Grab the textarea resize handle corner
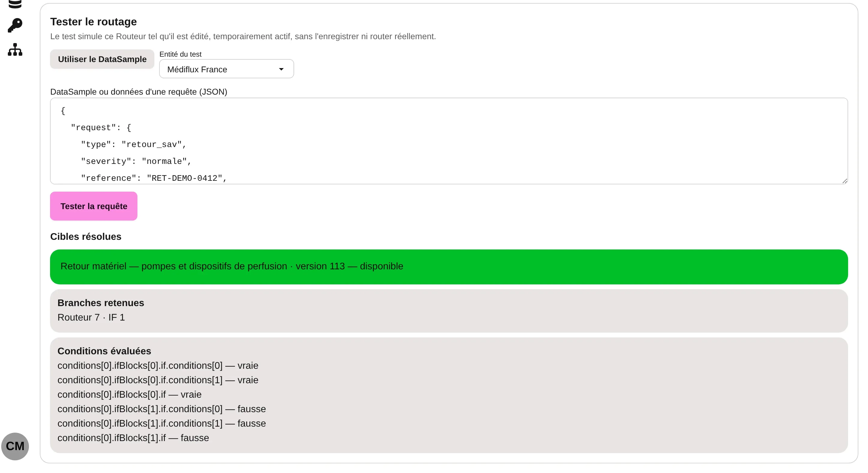The width and height of the screenshot is (868, 473). coord(844,181)
